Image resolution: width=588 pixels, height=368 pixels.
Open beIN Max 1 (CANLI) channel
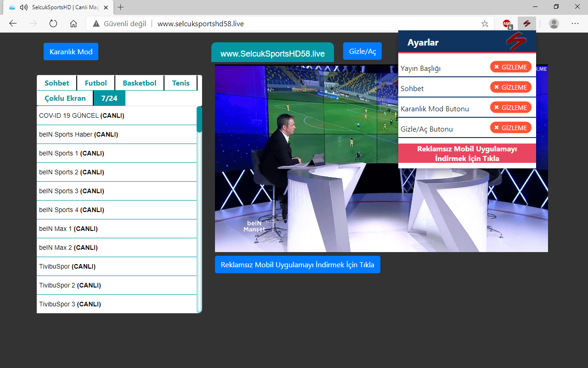[x=117, y=229]
